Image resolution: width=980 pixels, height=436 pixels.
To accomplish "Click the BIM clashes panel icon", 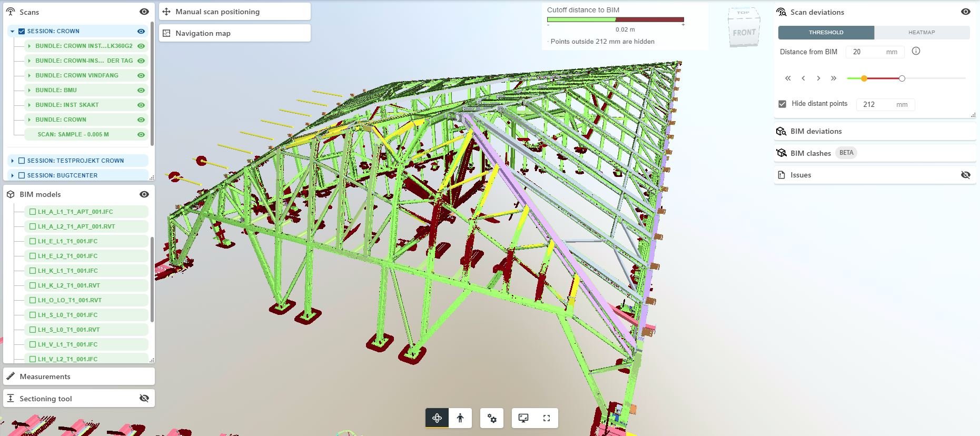I will coord(781,153).
